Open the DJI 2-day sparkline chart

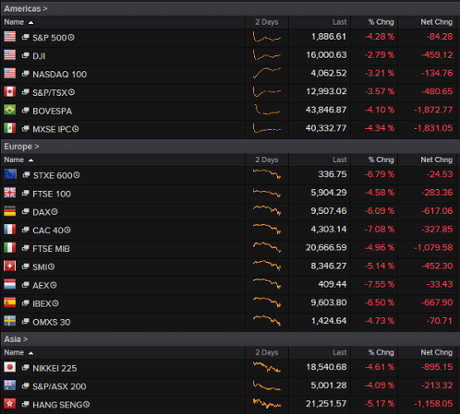[x=267, y=55]
